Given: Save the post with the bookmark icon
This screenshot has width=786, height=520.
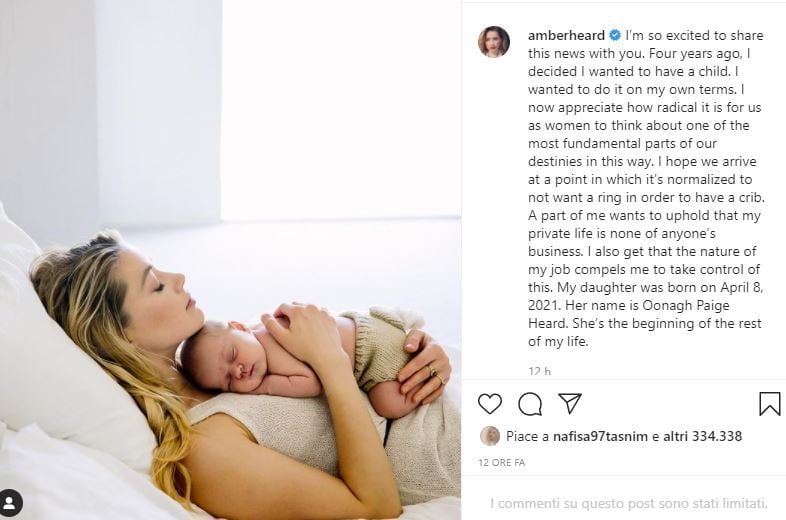Looking at the screenshot, I should pyautogui.click(x=769, y=404).
